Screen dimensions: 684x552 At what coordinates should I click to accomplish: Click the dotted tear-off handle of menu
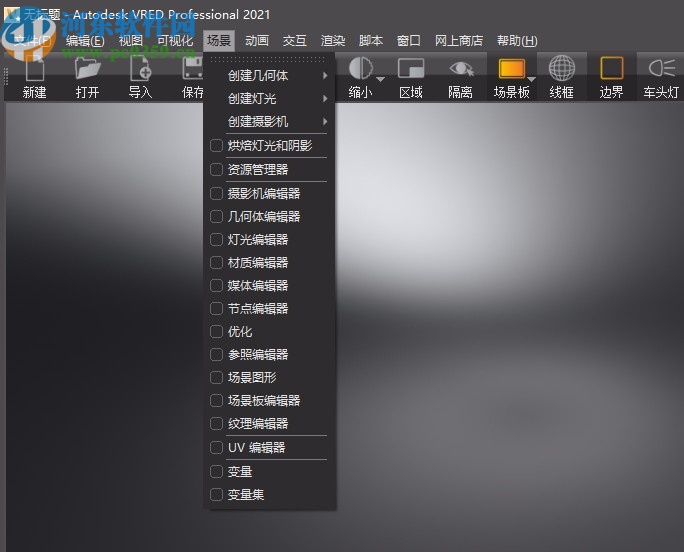(x=268, y=59)
